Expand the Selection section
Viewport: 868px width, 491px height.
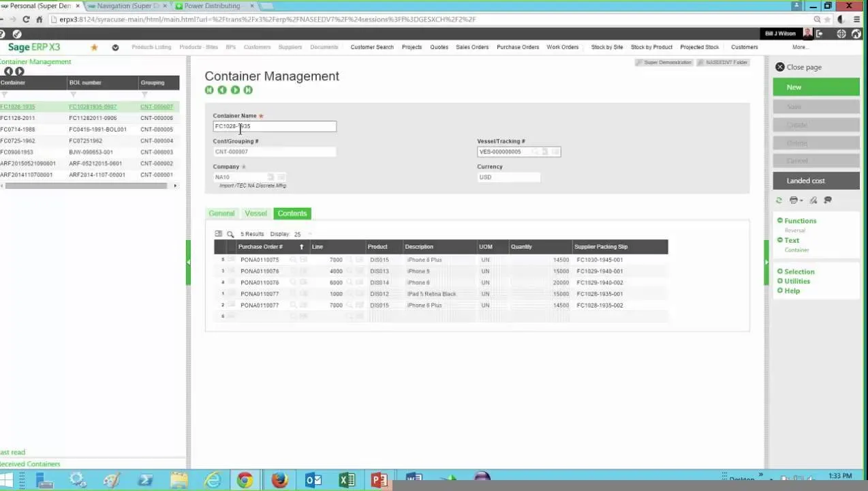[x=799, y=271]
